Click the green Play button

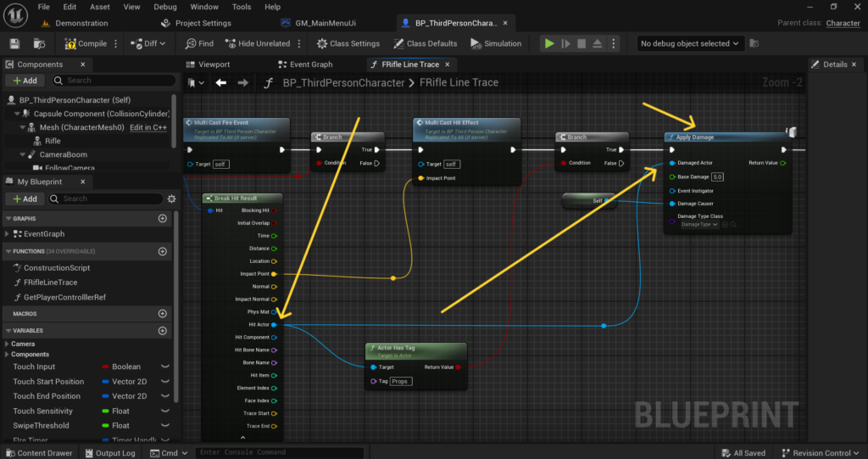pyautogui.click(x=549, y=43)
